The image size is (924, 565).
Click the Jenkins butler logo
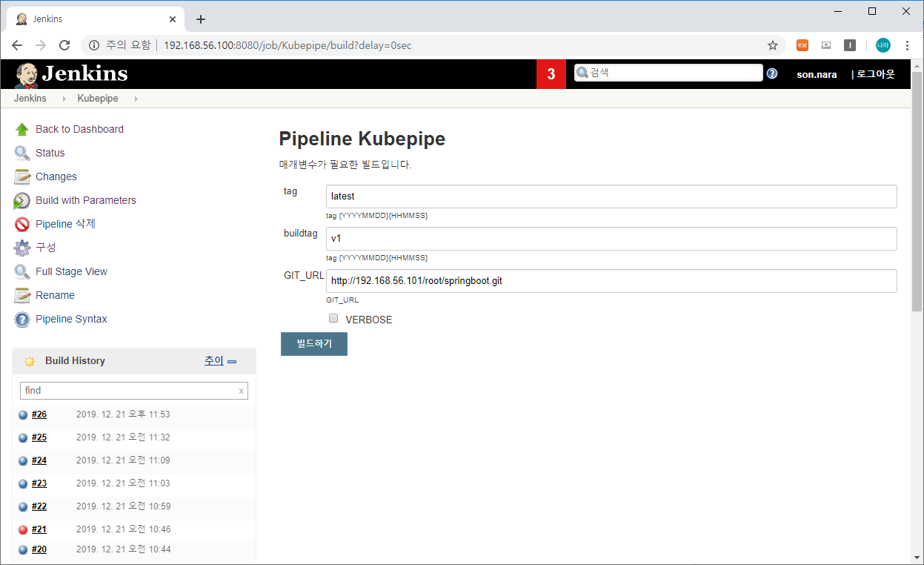(x=26, y=74)
